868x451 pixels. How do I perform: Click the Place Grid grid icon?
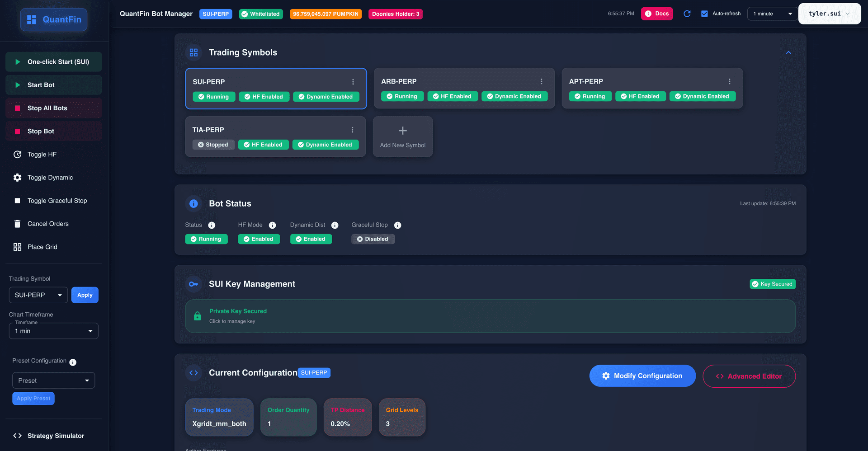[x=17, y=247]
